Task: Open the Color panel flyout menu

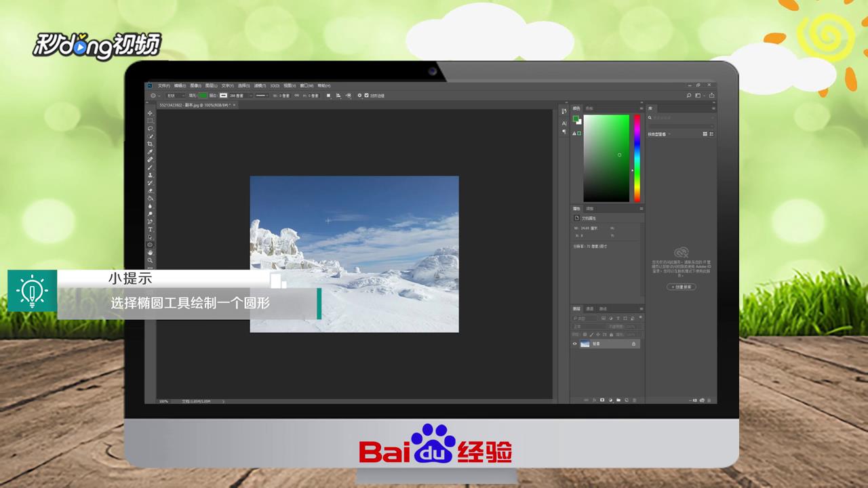Action: 641,108
